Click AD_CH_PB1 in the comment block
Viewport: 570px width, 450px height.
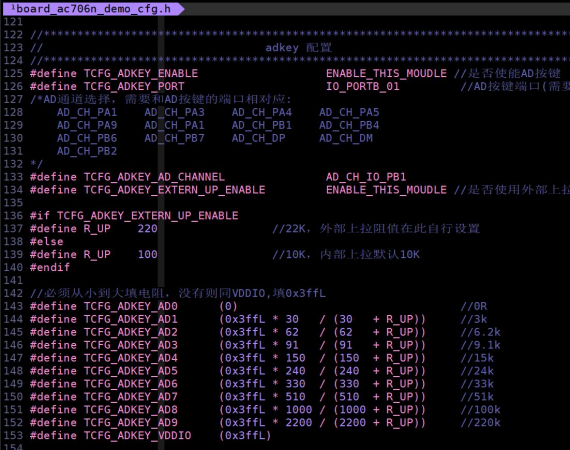(262, 125)
